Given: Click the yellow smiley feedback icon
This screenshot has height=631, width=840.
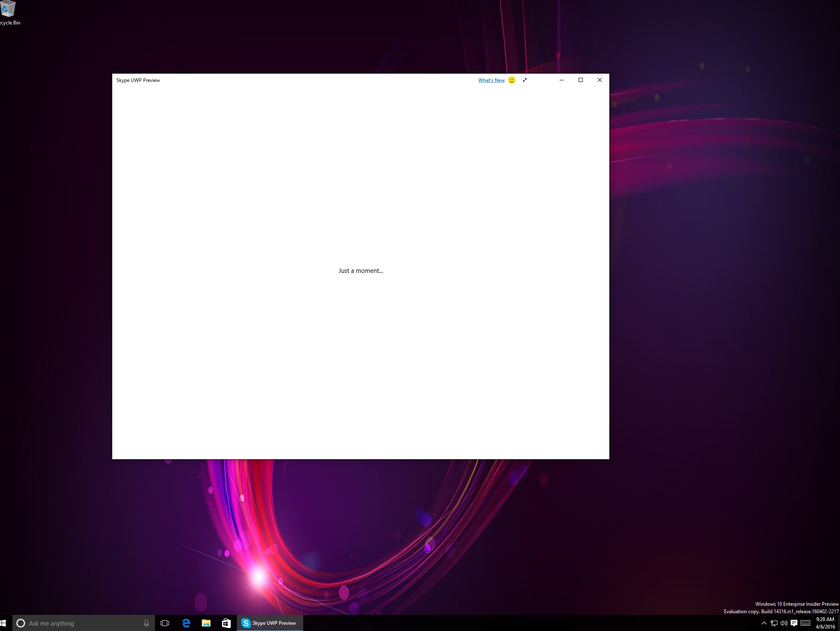Looking at the screenshot, I should 512,80.
